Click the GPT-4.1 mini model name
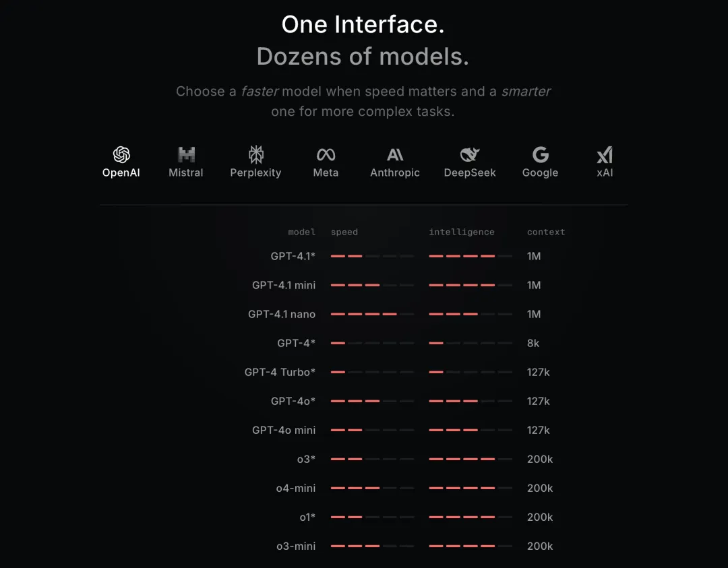Screen dimensions: 728x568 coord(284,285)
